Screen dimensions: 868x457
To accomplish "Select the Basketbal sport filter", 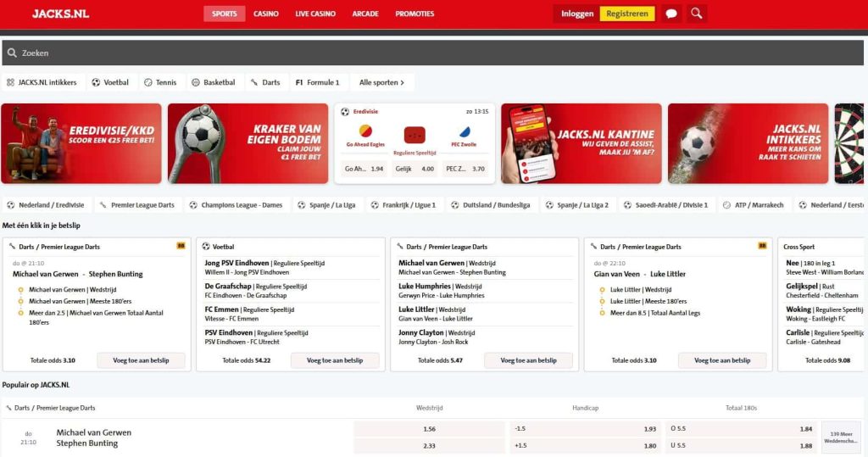I will click(214, 82).
